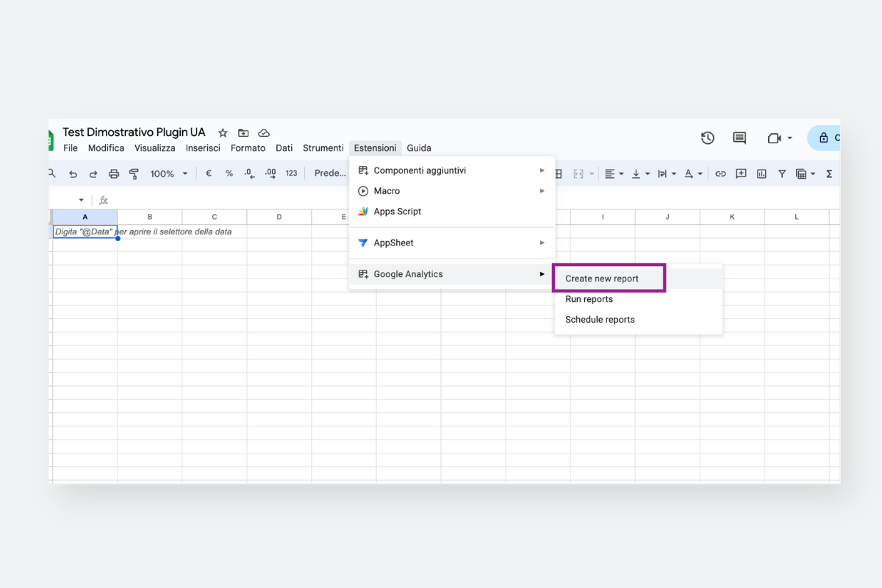Image resolution: width=882 pixels, height=588 pixels.
Task: Decrease decimal places button
Action: (x=249, y=174)
